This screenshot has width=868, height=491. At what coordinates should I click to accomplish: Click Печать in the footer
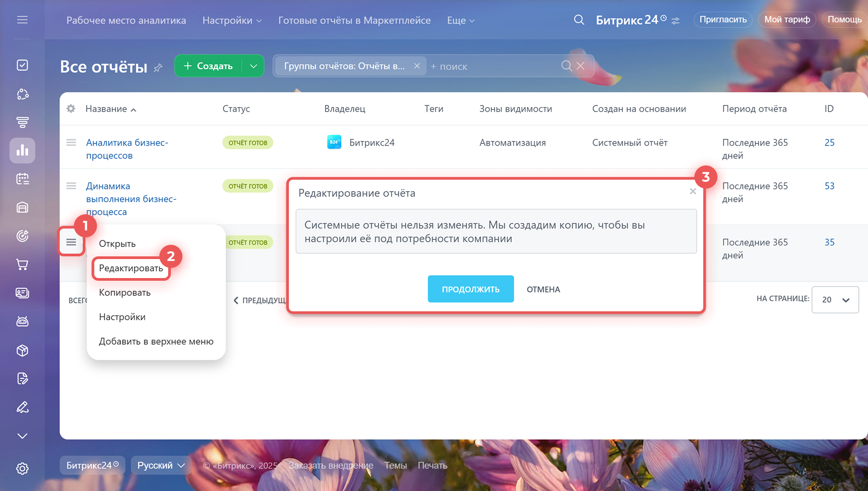pos(432,465)
